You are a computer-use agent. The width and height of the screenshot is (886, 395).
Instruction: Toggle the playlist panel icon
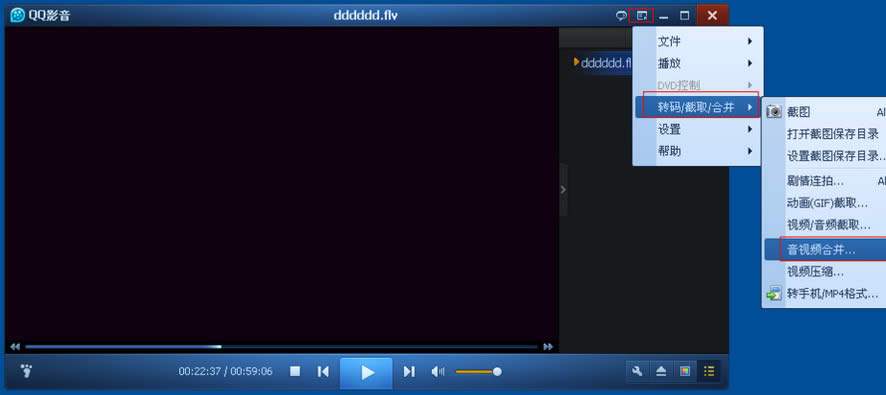click(x=709, y=371)
